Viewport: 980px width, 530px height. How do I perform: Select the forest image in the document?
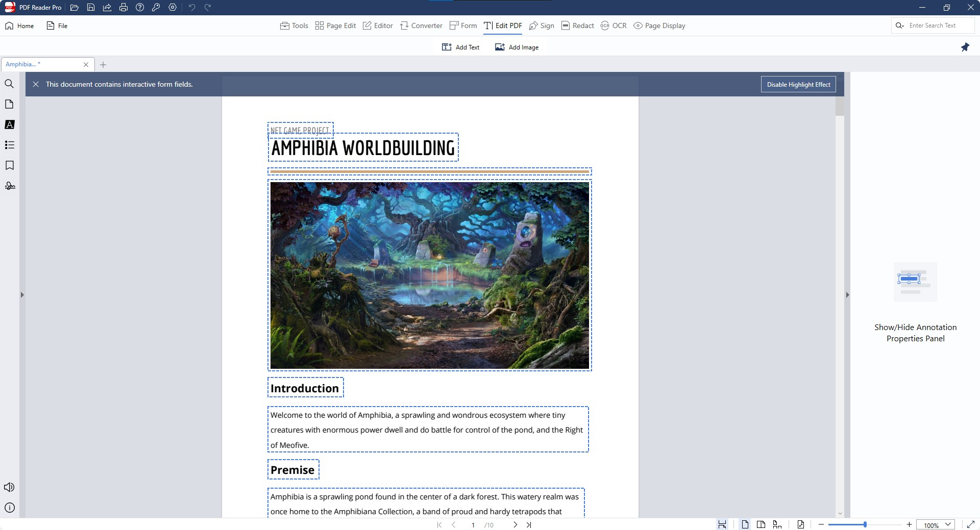click(x=430, y=275)
